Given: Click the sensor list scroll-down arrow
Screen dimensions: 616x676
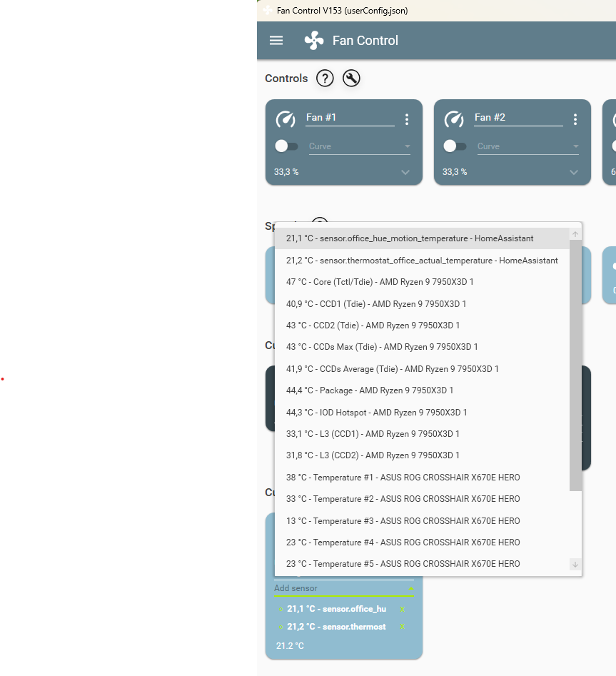Looking at the screenshot, I should [575, 565].
